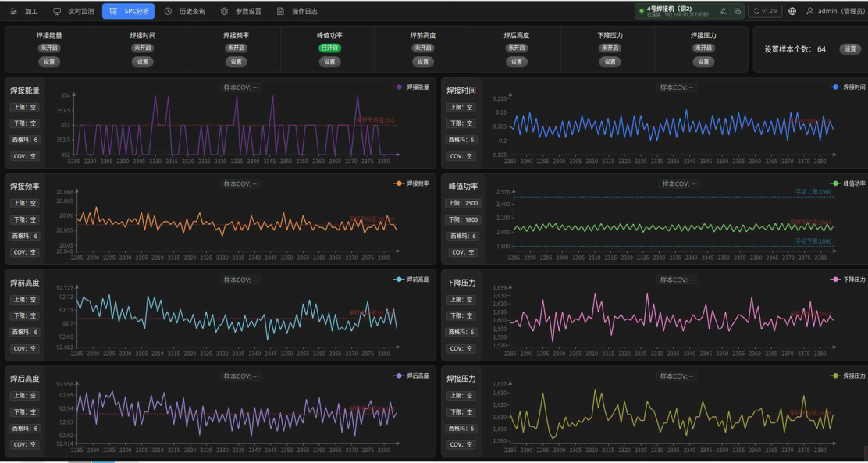This screenshot has height=463, width=868.
Task: Toggle the 焊接时间 chart legend series
Action: [848, 87]
